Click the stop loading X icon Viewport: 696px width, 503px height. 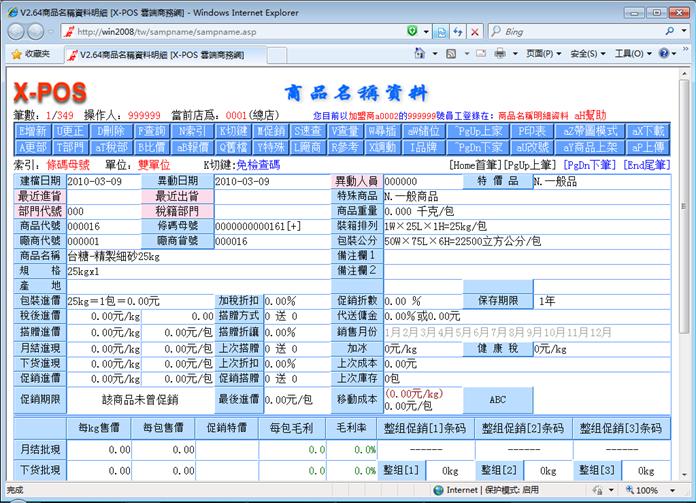coord(474,32)
